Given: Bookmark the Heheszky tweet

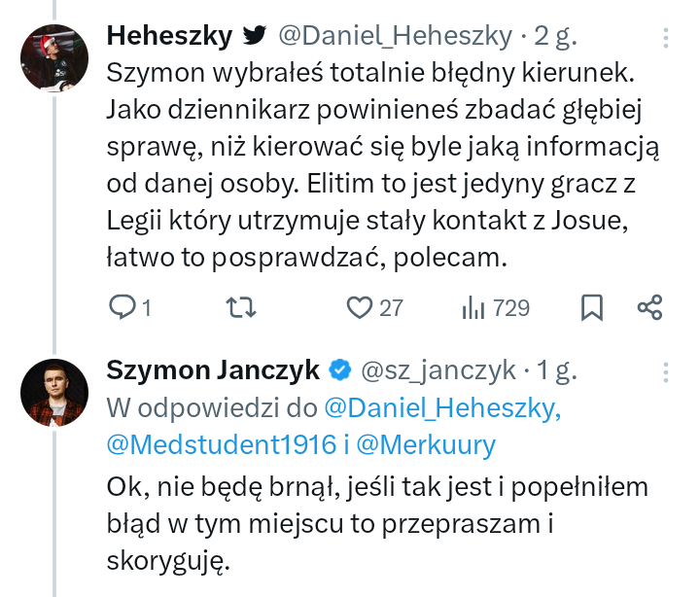Looking at the screenshot, I should [591, 308].
